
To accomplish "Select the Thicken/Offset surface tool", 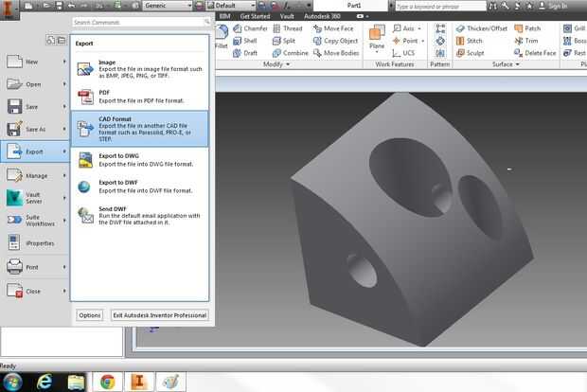I will pyautogui.click(x=482, y=28).
